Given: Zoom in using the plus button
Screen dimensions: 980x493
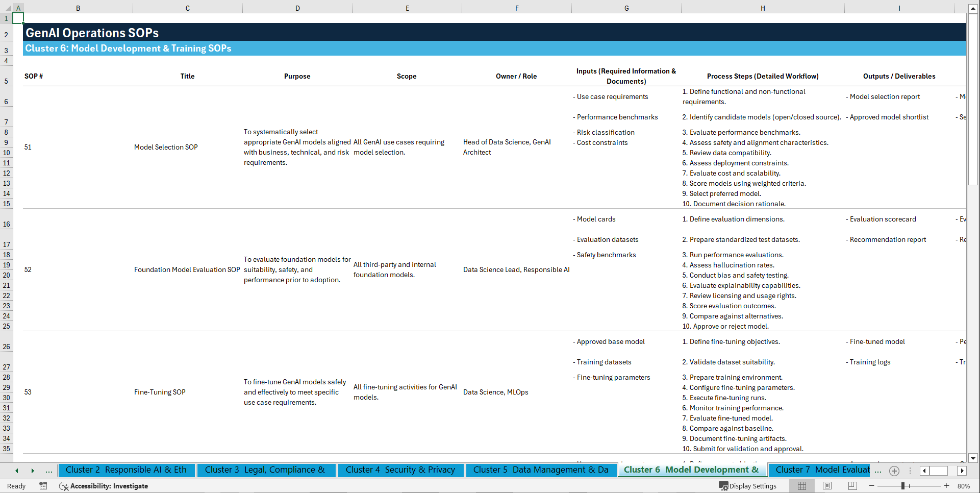Looking at the screenshot, I should tap(946, 486).
